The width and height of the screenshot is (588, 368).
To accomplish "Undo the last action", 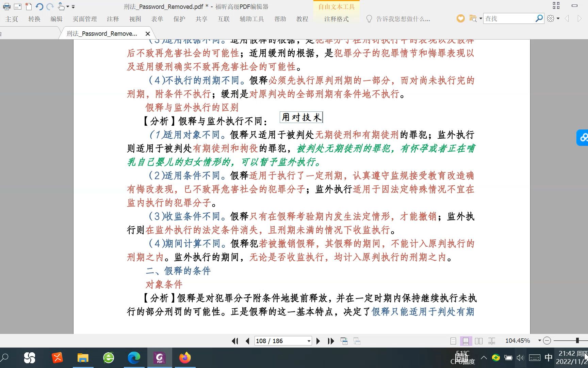I will click(39, 6).
